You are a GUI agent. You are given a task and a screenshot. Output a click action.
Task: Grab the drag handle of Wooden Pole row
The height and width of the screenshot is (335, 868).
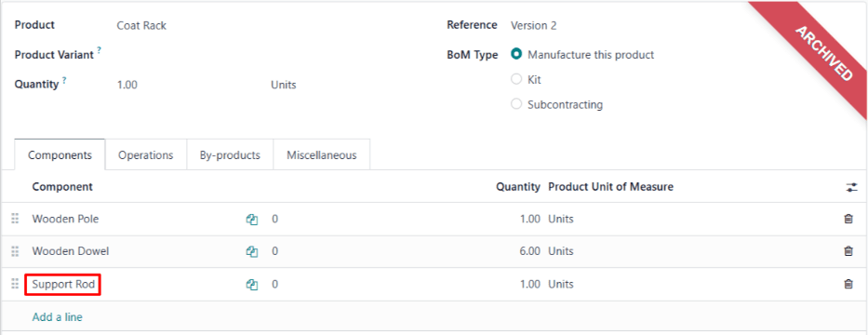click(15, 220)
